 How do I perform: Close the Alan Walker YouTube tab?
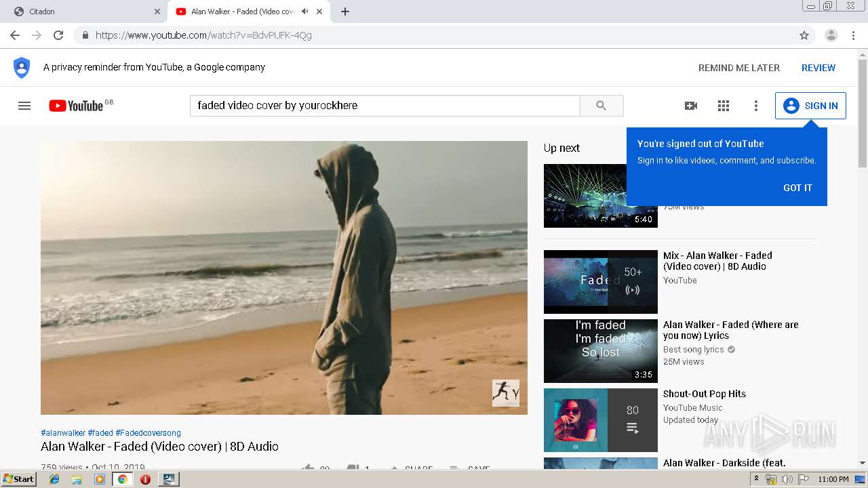[x=319, y=12]
